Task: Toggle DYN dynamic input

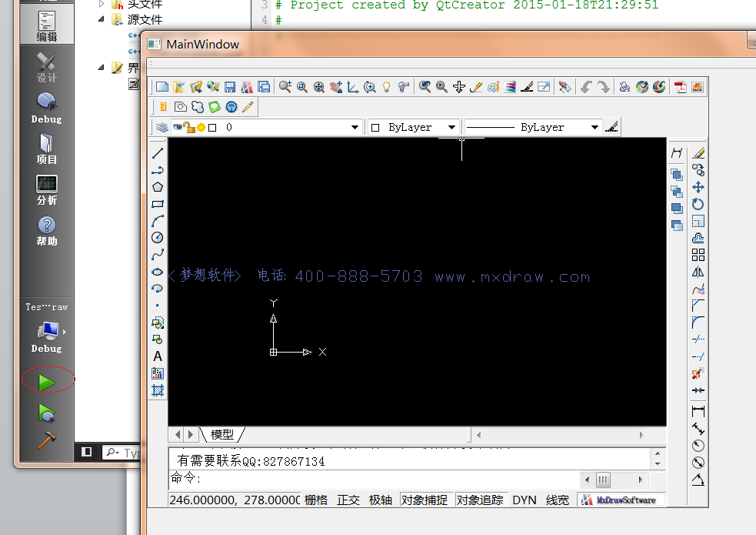Action: 525,500
